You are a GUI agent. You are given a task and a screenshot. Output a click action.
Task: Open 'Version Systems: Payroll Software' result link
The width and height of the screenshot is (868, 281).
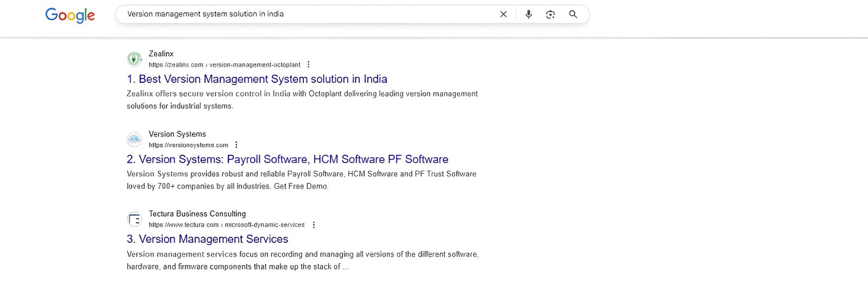tap(288, 159)
